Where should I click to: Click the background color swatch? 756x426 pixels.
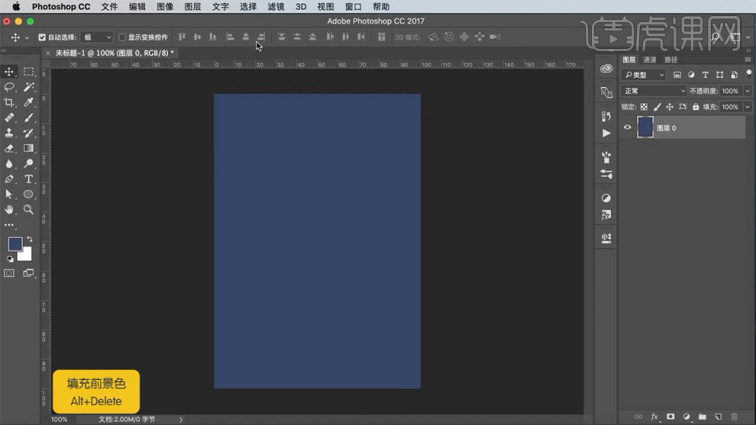[x=26, y=255]
